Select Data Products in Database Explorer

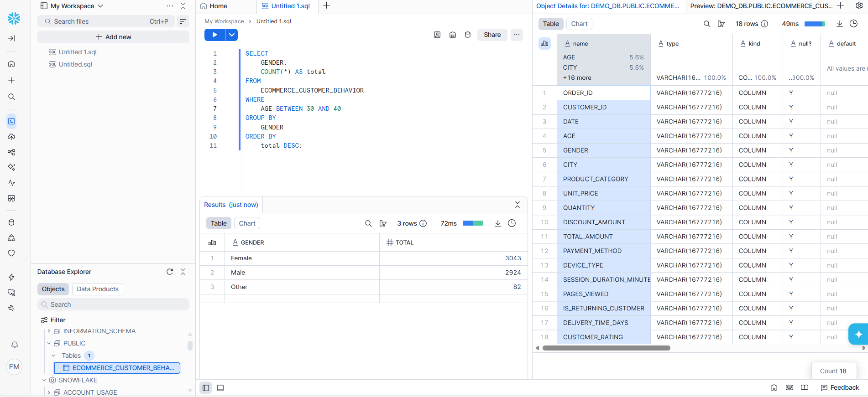pos(98,289)
